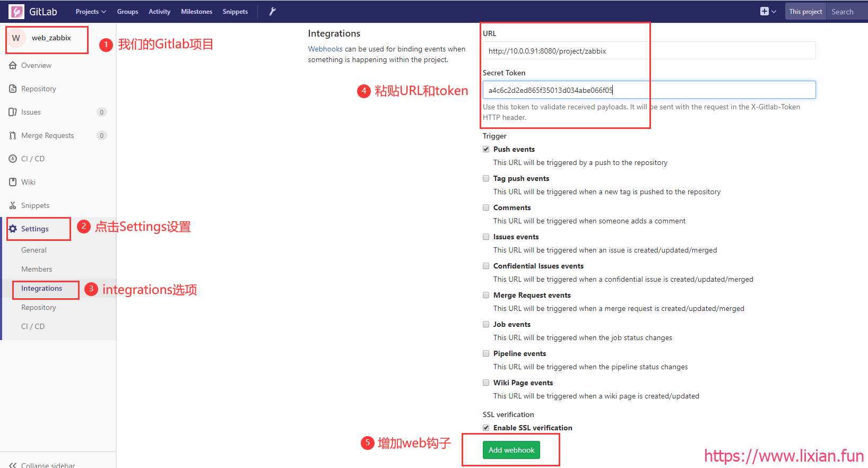Click the Issues count badge
Image resolution: width=868 pixels, height=468 pixels.
pos(102,112)
